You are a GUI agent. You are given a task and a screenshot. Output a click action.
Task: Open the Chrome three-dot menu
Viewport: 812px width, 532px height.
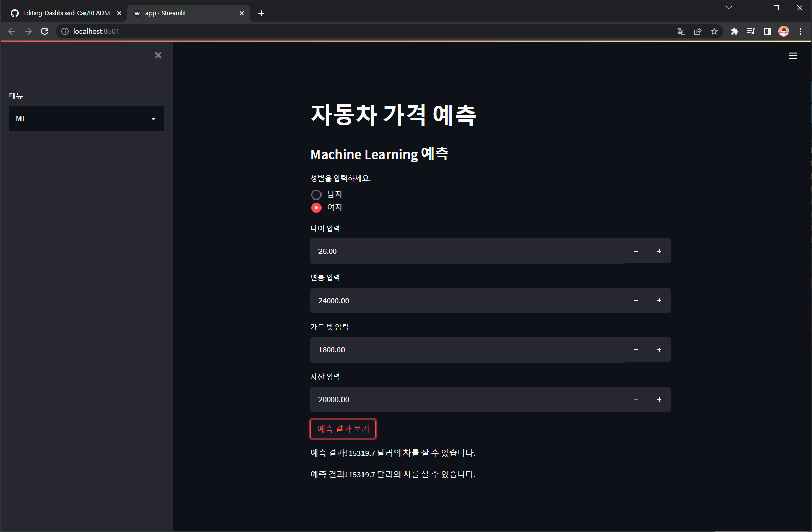pos(800,31)
